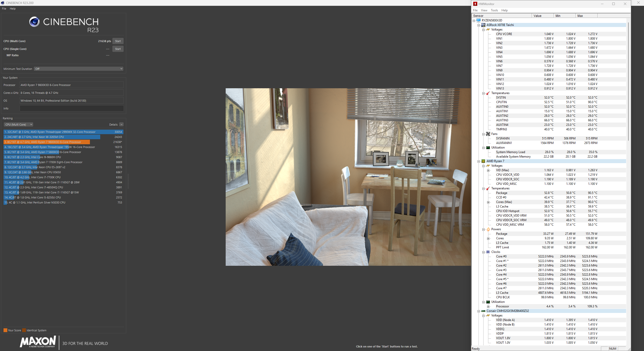
Task: Click the Cinebench R23 logo sphere
Action: click(x=34, y=22)
